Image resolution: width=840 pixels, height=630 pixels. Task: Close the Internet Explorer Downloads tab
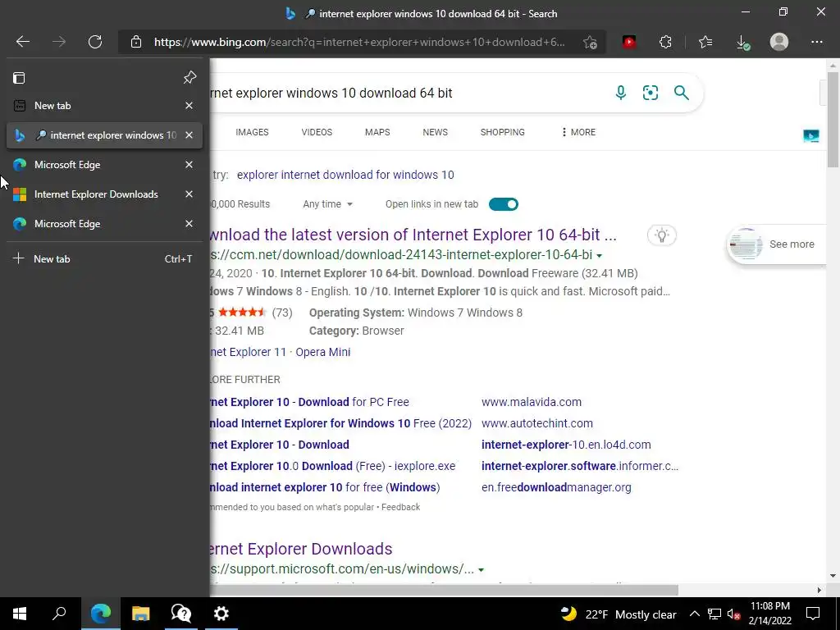pyautogui.click(x=189, y=194)
